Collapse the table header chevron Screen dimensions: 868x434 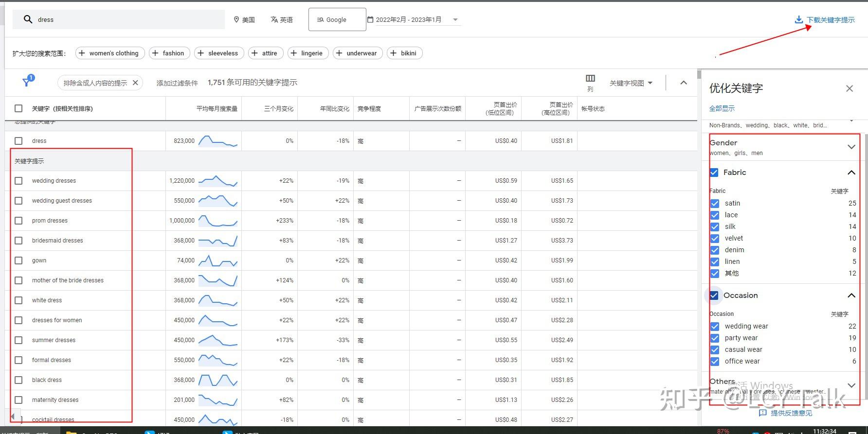[x=684, y=83]
